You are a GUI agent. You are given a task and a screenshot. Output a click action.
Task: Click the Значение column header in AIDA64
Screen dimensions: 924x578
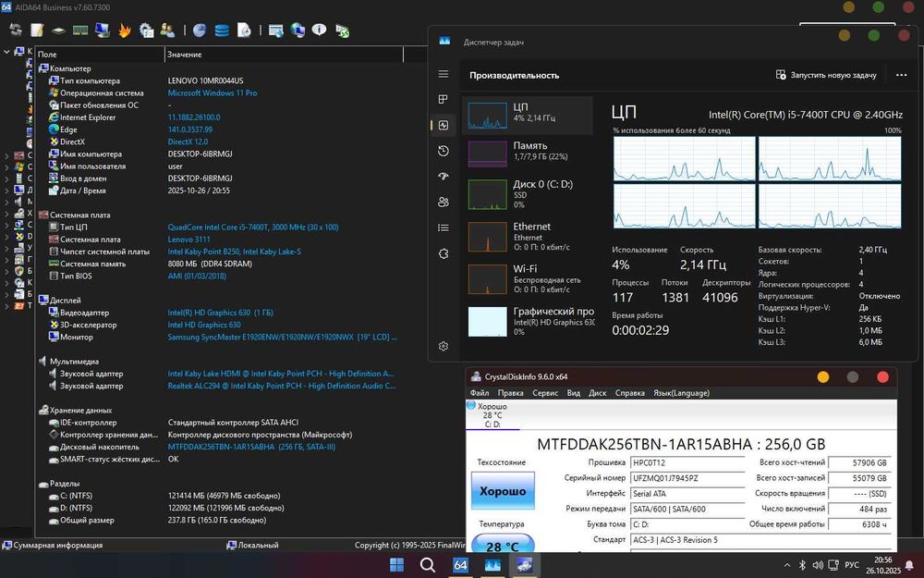(x=284, y=55)
